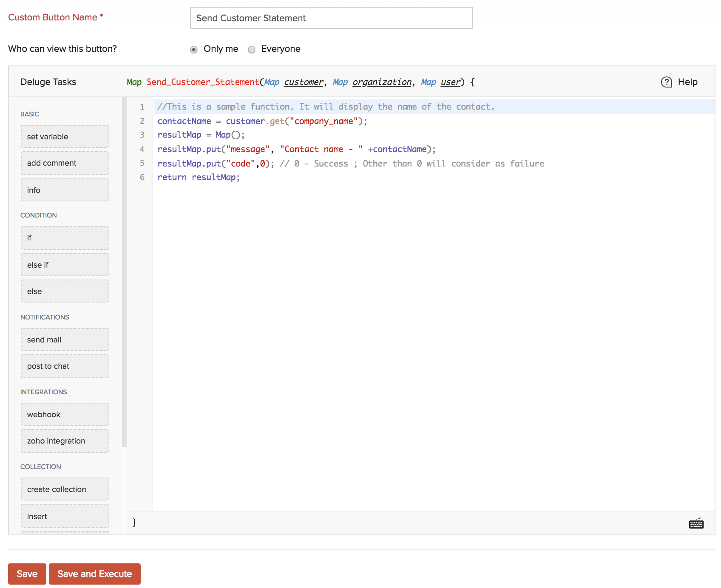721x588 pixels.
Task: Select the else if condition block
Action: [65, 265]
